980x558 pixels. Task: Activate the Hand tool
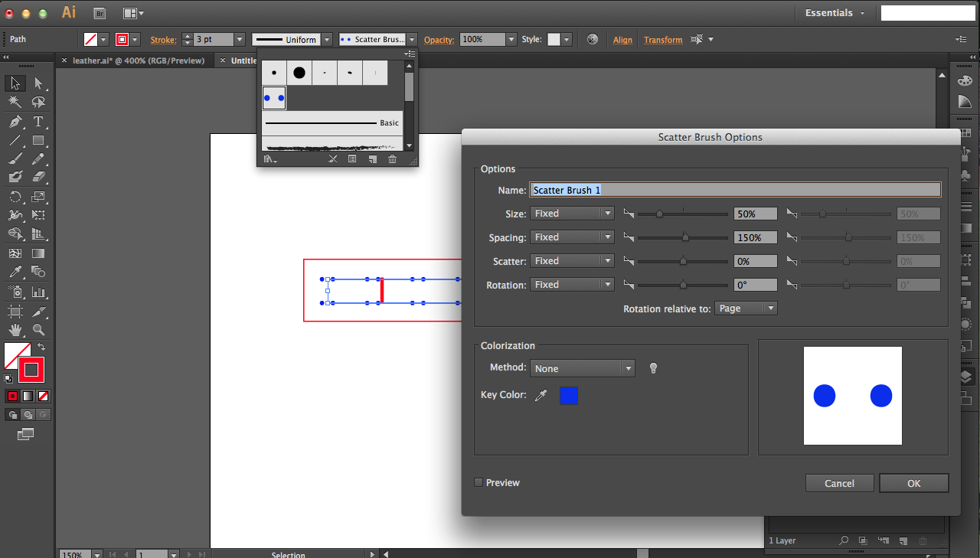coord(15,330)
